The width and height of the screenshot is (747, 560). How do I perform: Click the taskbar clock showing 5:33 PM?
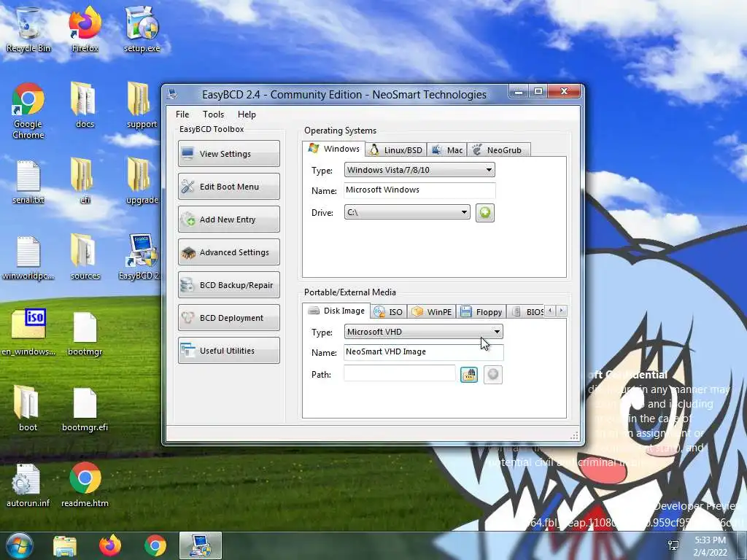point(710,546)
